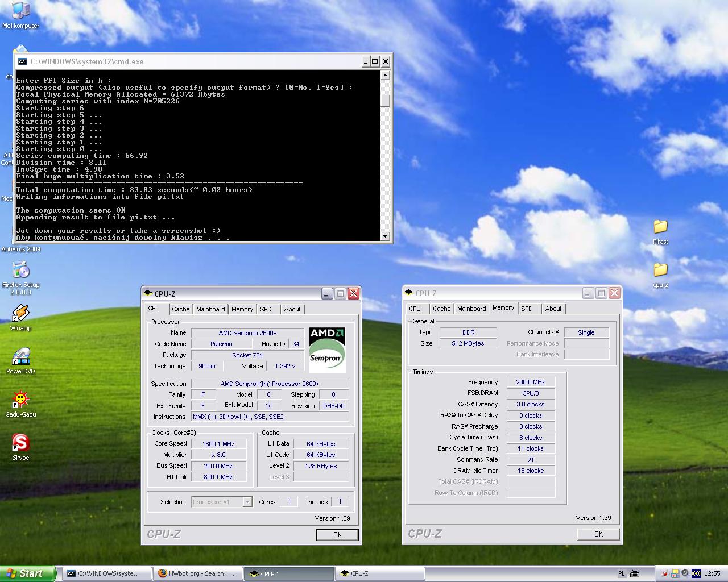Viewport: 728px width, 582px height.
Task: Click OK in the CPU-Z Memory window
Action: pyautogui.click(x=598, y=534)
